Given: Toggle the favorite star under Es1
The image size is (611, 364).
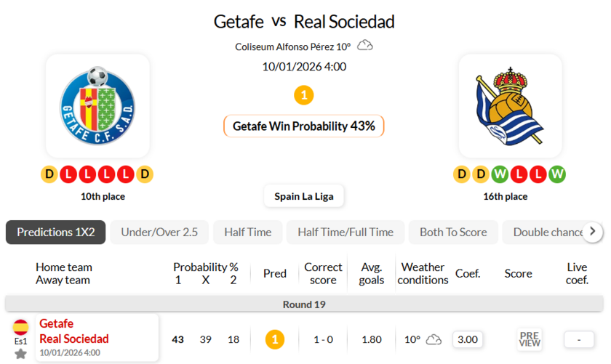Looking at the screenshot, I should click(x=20, y=354).
